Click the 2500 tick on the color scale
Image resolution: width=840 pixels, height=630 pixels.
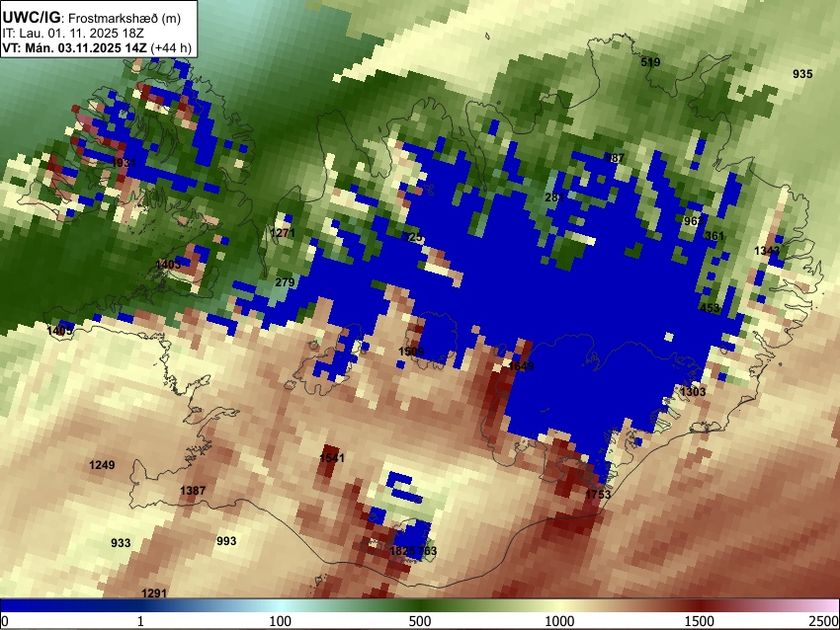coord(825,621)
